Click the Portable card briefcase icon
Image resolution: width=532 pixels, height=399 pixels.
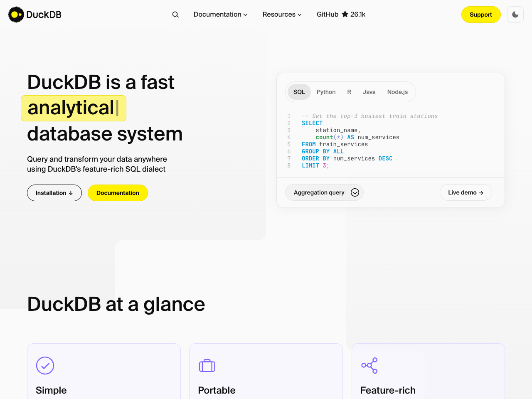[x=207, y=366]
